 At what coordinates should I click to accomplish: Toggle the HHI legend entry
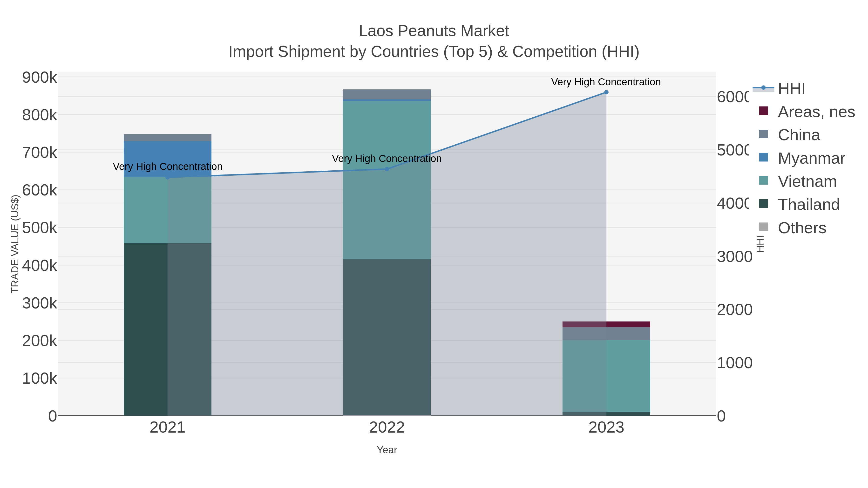point(779,89)
